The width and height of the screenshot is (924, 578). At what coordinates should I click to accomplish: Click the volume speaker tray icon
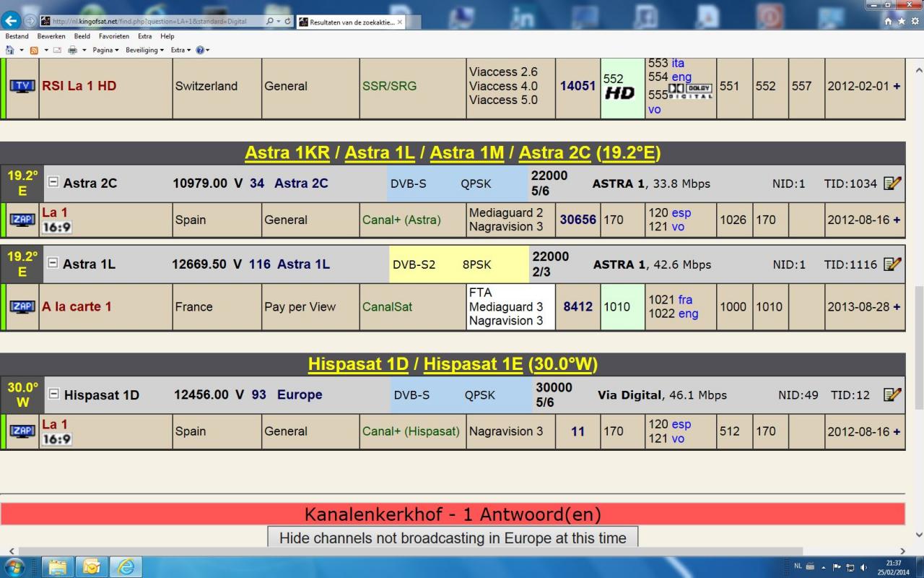tap(864, 567)
